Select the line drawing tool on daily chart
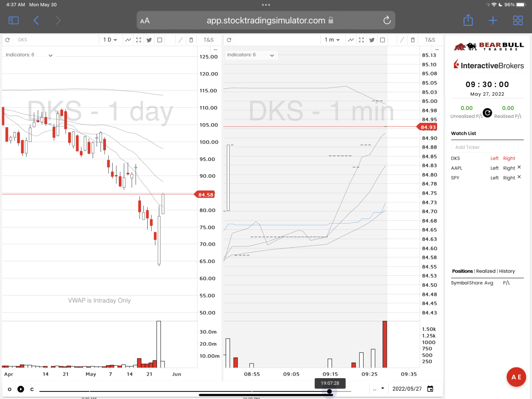Image resolution: width=532 pixels, height=399 pixels. [180, 40]
